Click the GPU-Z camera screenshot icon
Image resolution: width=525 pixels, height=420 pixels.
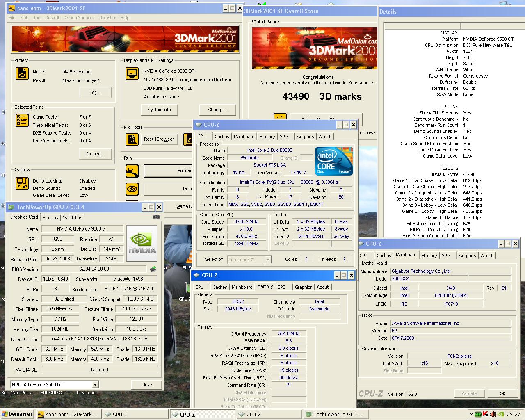pos(156,217)
